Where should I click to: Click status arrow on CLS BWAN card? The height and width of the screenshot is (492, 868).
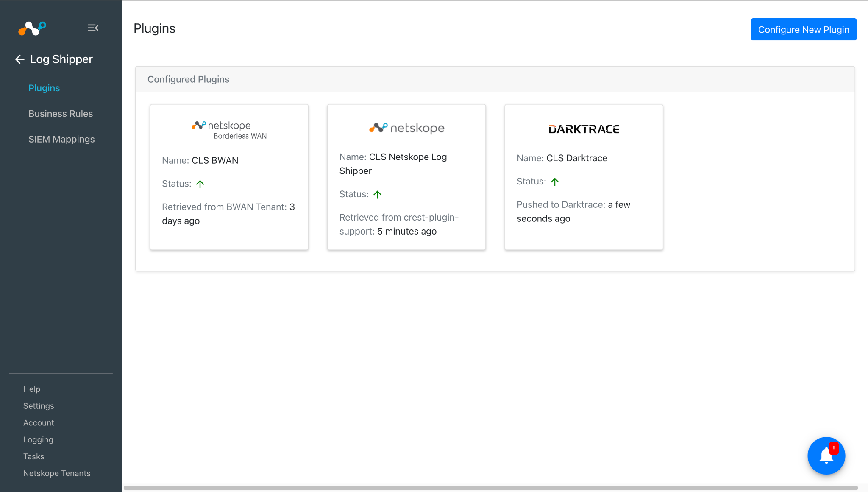200,184
